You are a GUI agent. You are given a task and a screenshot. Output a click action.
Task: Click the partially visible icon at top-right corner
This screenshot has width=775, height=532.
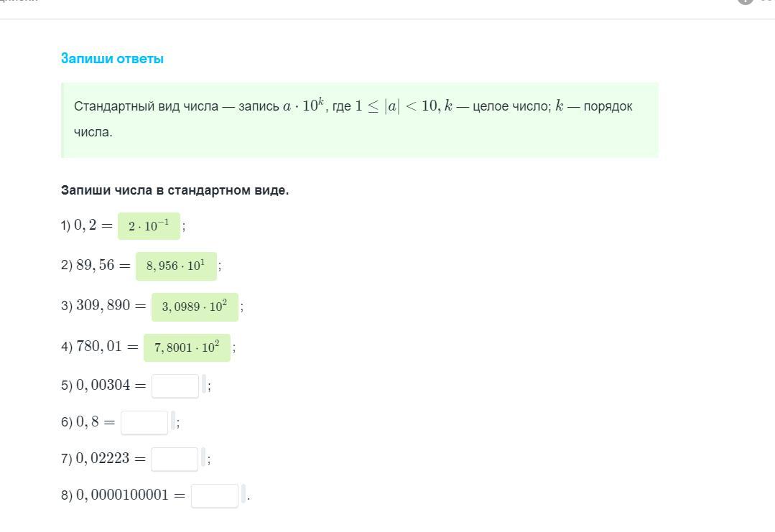coord(746,2)
